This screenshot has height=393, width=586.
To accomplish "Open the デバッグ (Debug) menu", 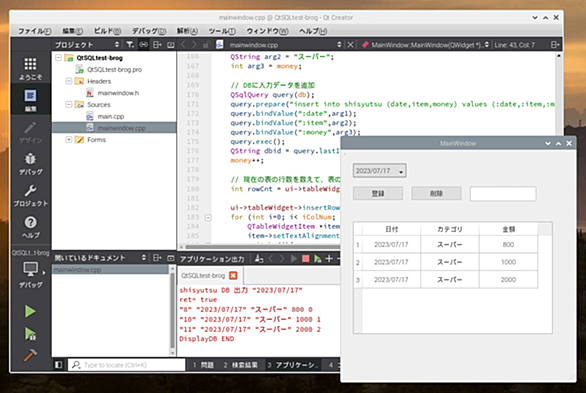I will (149, 31).
